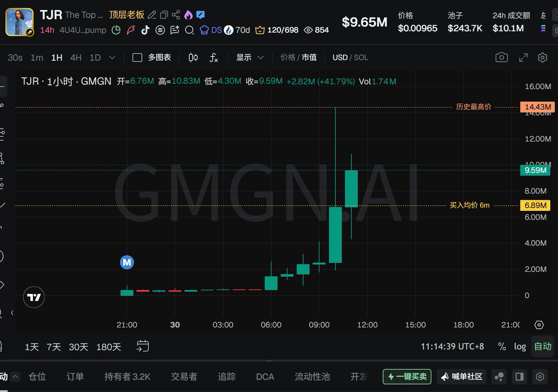This screenshot has width=558, height=392.
Task: Expand chart to fullscreen
Action: coord(523,57)
